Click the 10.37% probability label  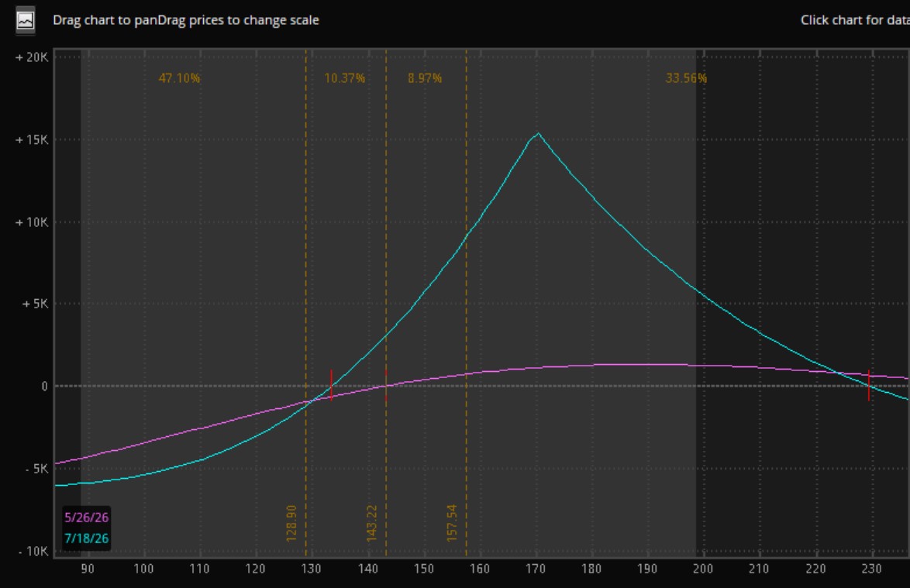[345, 78]
